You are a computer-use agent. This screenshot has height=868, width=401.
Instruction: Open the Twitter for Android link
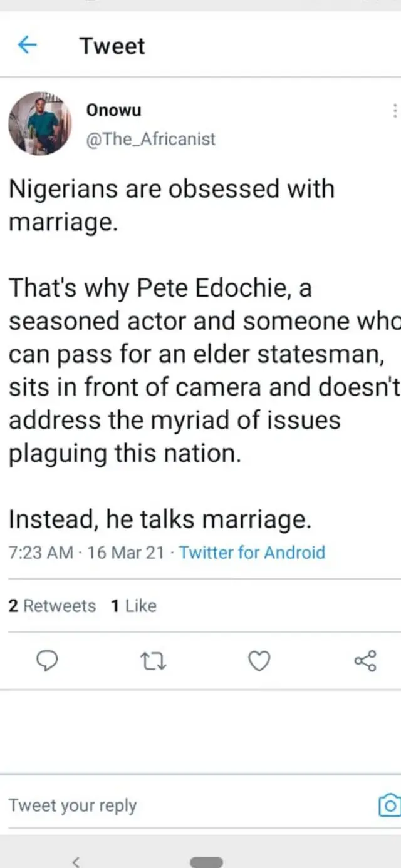click(x=252, y=553)
